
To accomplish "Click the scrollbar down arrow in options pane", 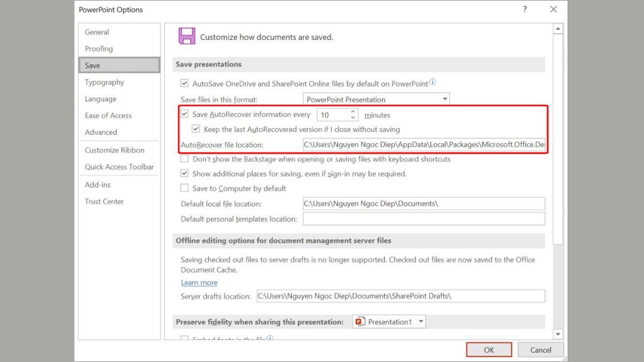I will pyautogui.click(x=558, y=335).
